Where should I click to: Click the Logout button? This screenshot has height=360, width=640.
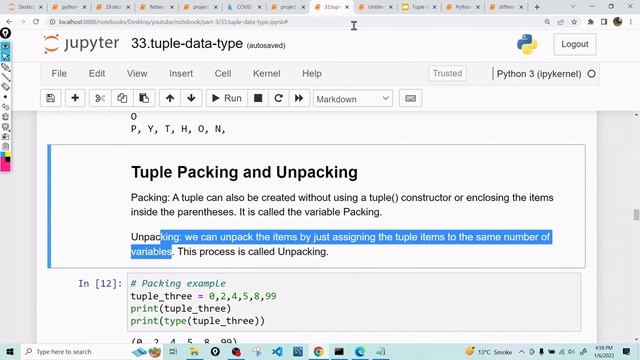tap(575, 44)
